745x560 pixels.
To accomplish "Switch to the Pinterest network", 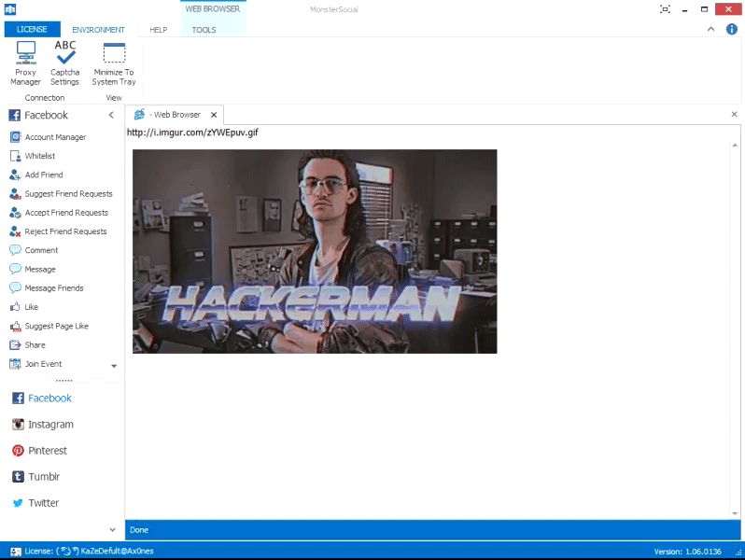I will 39,450.
